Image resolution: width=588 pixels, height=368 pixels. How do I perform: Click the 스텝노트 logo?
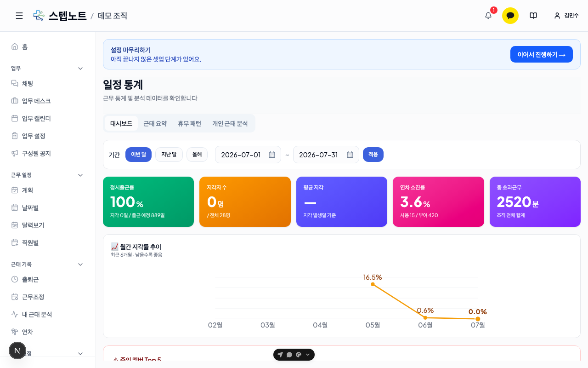[x=60, y=16]
